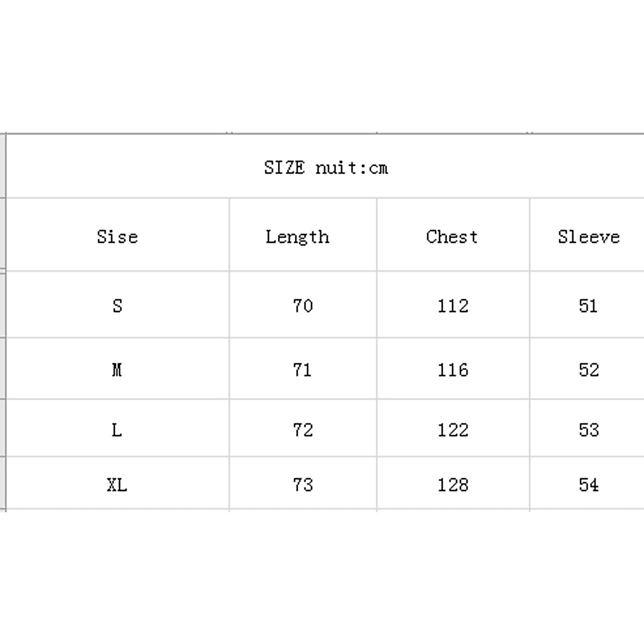Select the length value 70 cell

pyautogui.click(x=303, y=306)
